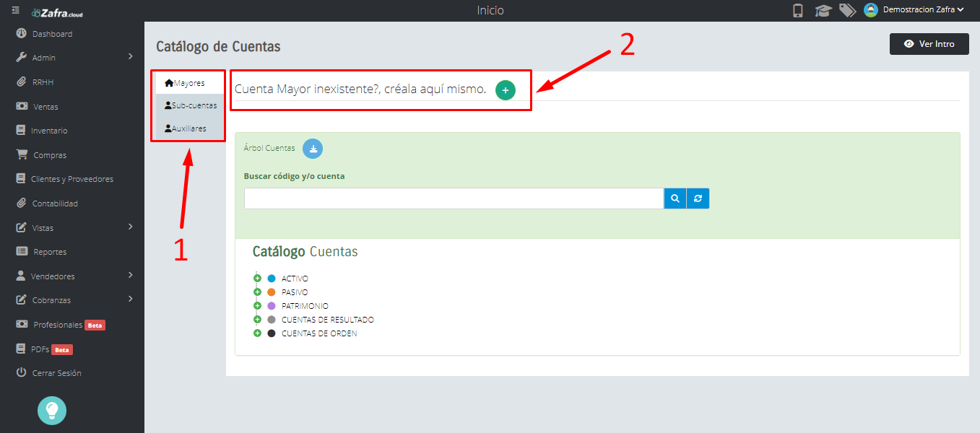
Task: Select the Mayores tab
Action: tap(189, 83)
